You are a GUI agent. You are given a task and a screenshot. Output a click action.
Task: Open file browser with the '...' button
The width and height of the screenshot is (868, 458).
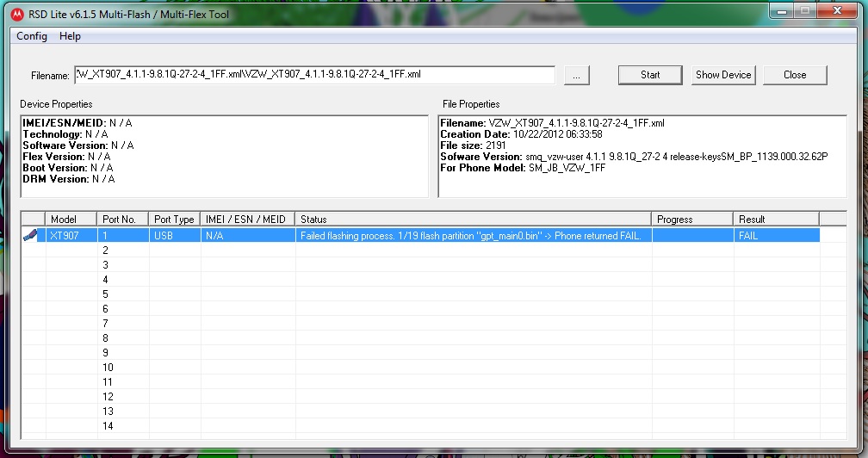[x=577, y=75]
